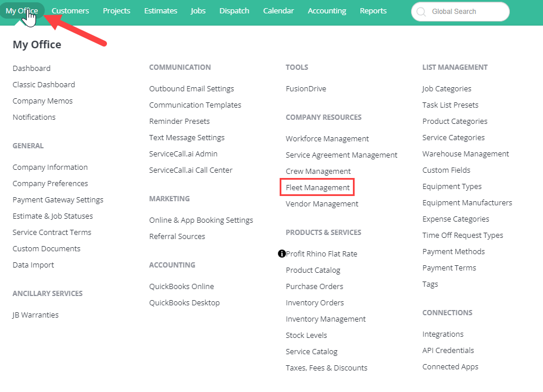This screenshot has height=392, width=543.
Task: Go to the Customers menu
Action: [x=70, y=10]
